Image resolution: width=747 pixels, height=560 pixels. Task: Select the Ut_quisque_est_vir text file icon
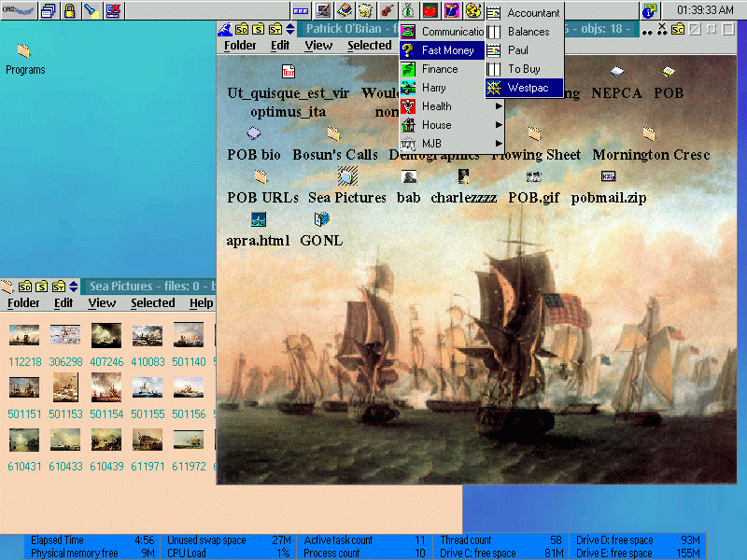289,72
